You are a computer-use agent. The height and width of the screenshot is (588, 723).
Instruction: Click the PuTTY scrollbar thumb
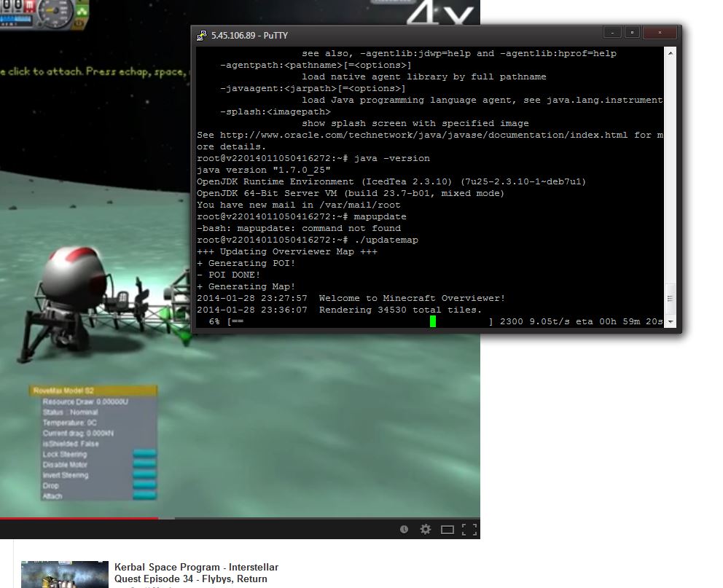[x=671, y=299]
